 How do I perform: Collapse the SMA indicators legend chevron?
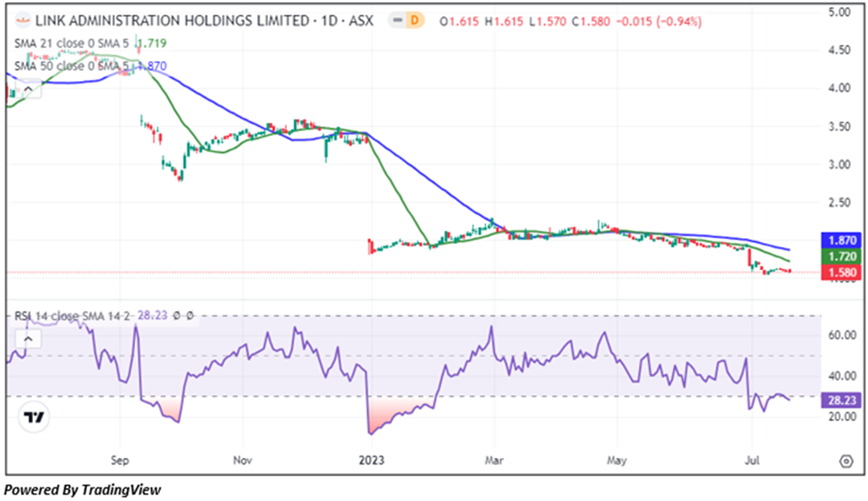[x=28, y=88]
